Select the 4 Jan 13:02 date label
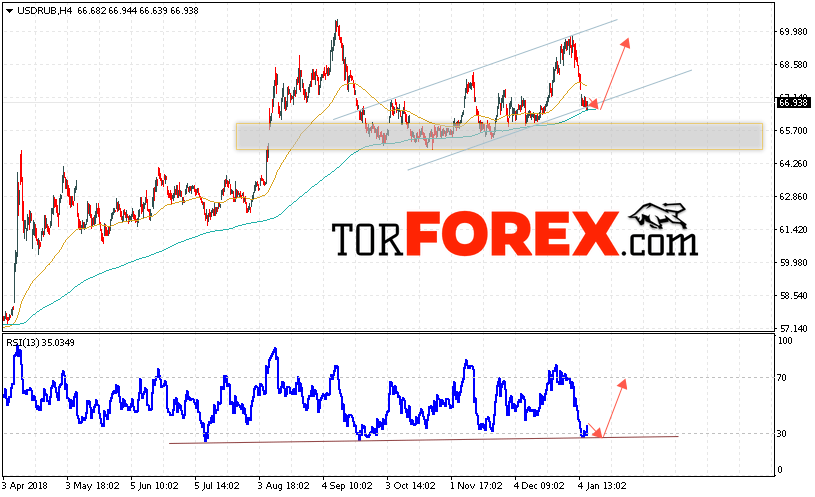 602,486
